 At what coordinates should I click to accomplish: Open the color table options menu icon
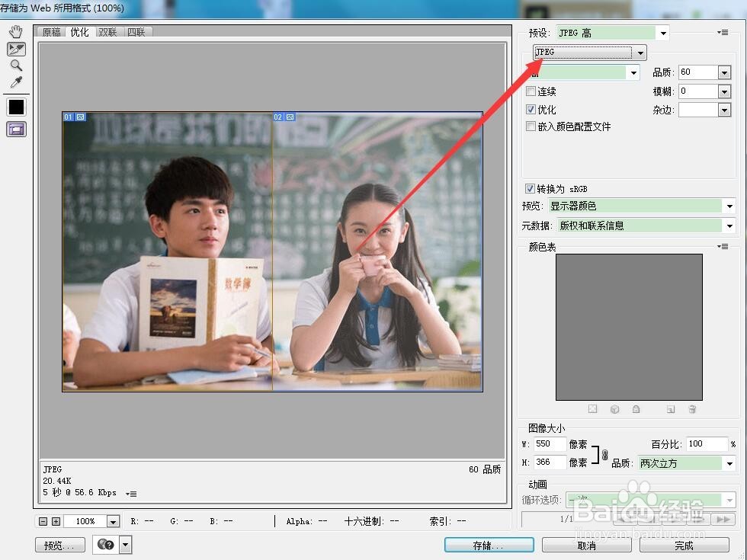pyautogui.click(x=723, y=246)
